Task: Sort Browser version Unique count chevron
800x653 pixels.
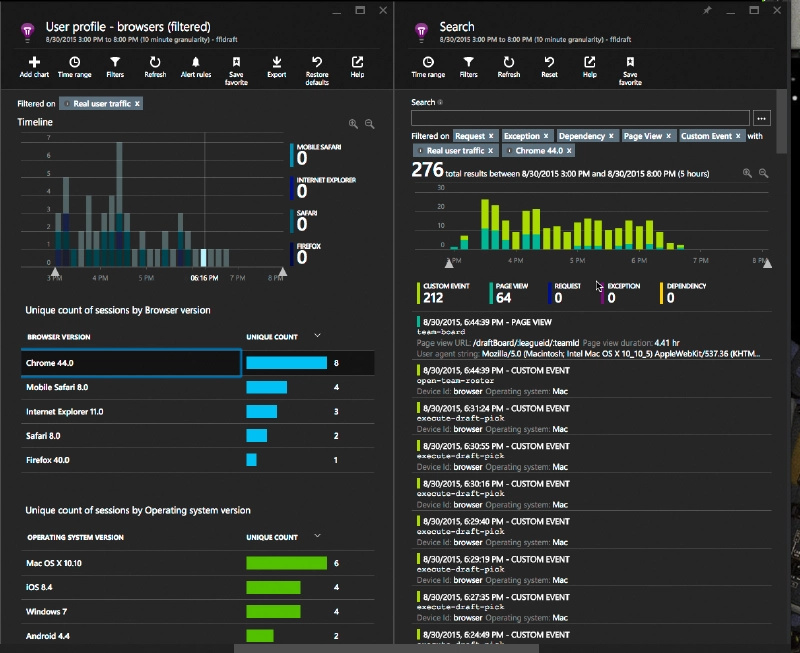Action: [317, 336]
